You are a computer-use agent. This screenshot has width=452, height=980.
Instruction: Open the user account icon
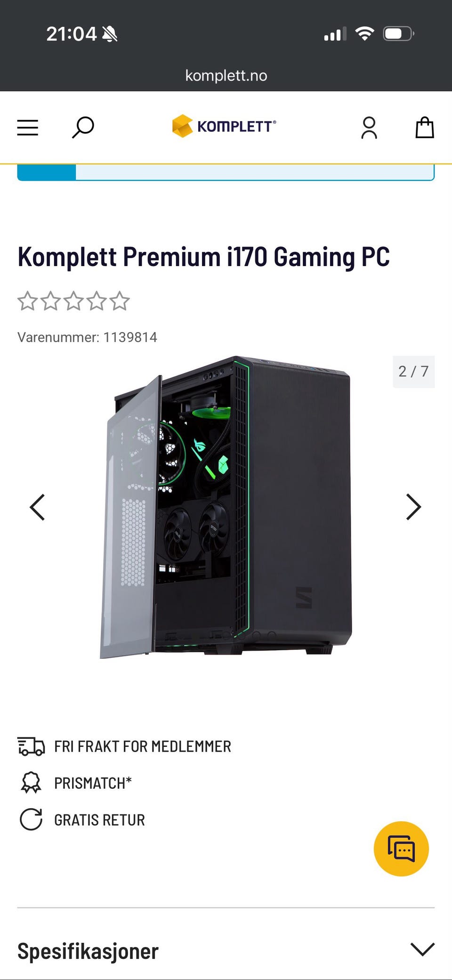click(x=369, y=128)
